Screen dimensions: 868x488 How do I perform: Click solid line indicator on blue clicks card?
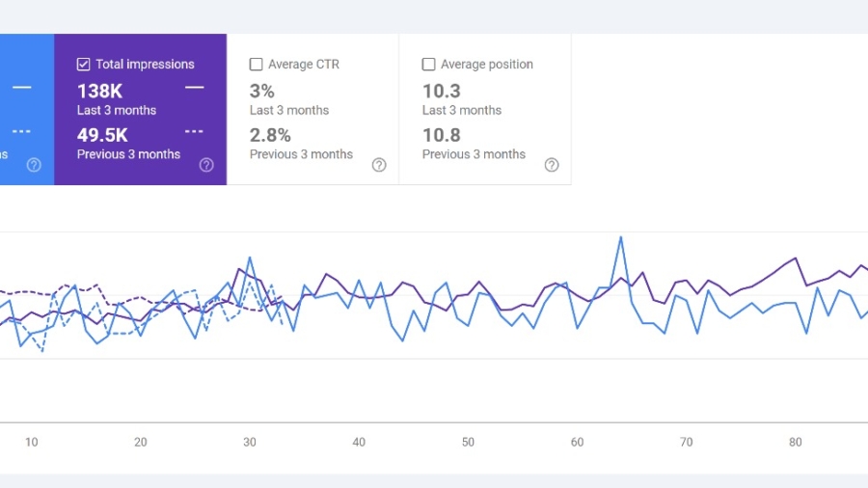click(21, 88)
